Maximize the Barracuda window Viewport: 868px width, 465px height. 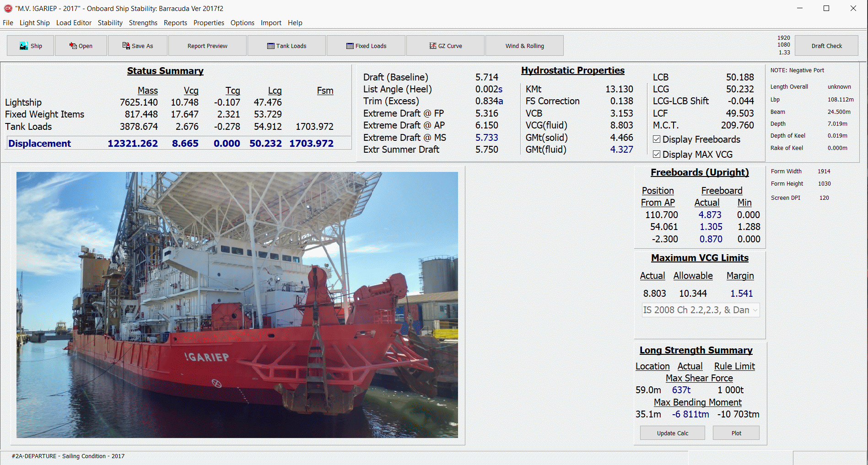click(x=826, y=8)
